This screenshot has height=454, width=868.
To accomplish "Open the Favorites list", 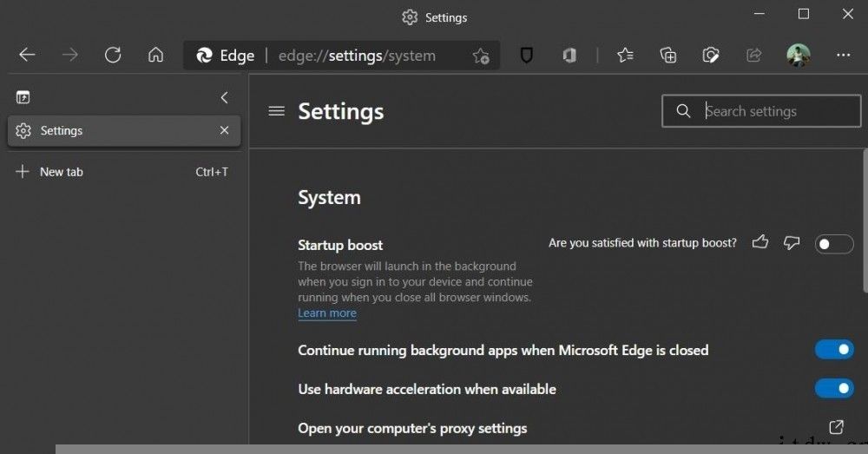I will (x=625, y=55).
